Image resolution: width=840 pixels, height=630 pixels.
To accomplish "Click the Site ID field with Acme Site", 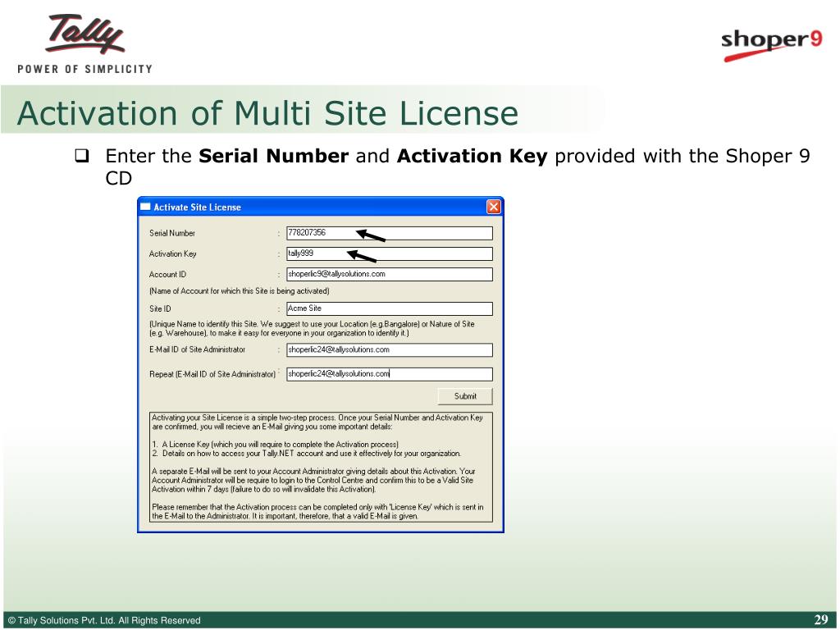I will point(390,308).
